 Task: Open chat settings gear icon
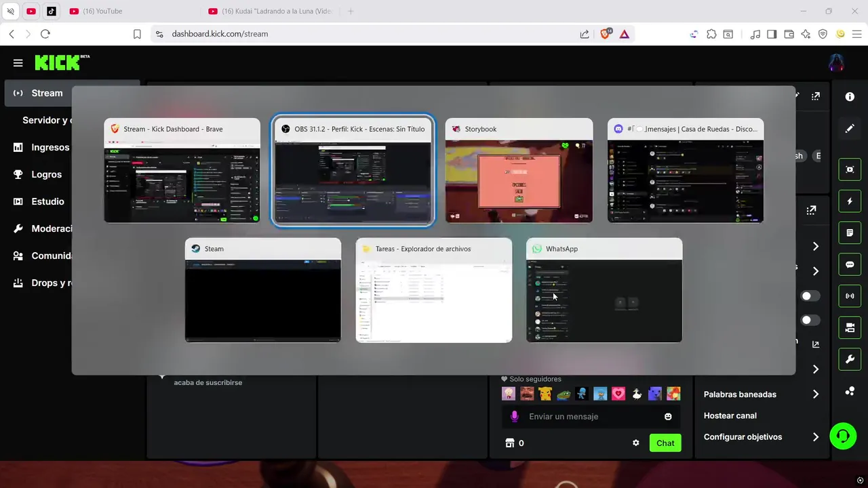coord(636,443)
